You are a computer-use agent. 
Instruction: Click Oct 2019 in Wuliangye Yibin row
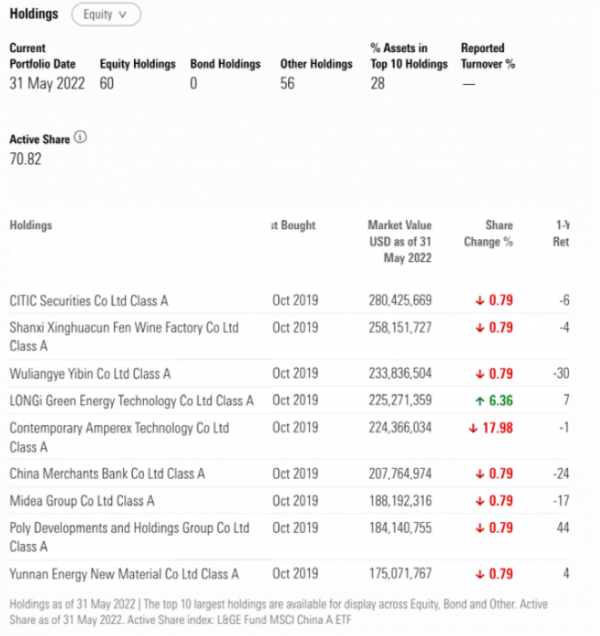point(295,374)
